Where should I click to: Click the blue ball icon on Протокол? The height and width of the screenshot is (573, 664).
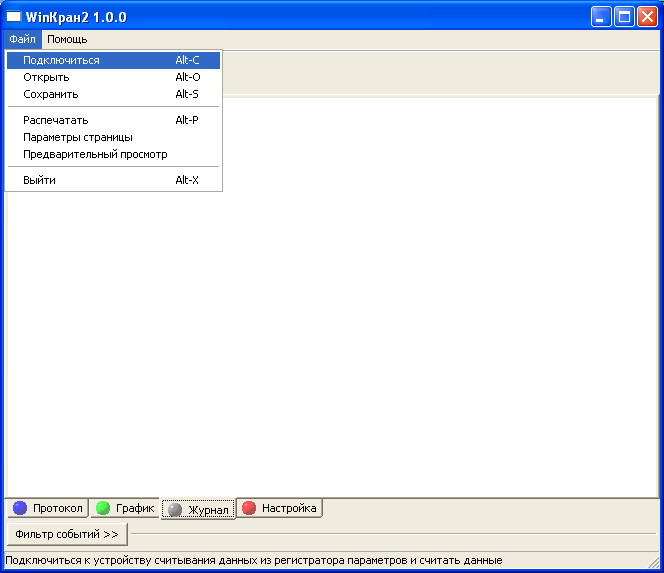click(x=20, y=508)
